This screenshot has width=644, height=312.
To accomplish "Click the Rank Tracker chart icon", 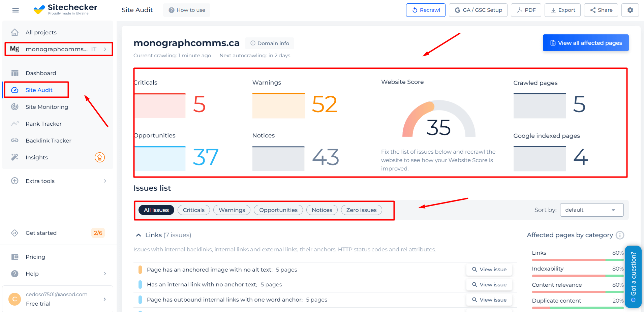I will [15, 124].
